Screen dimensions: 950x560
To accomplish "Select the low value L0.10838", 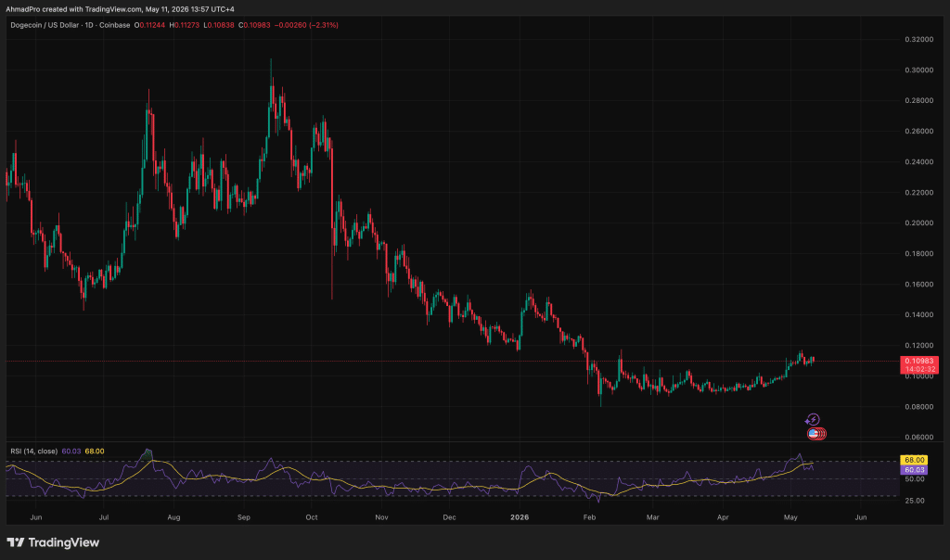I will point(219,25).
